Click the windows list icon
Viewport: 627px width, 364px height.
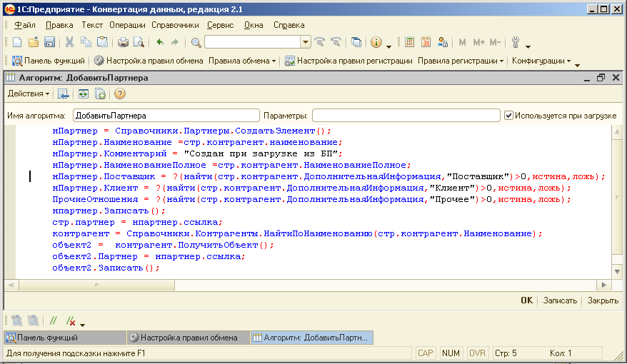click(356, 42)
